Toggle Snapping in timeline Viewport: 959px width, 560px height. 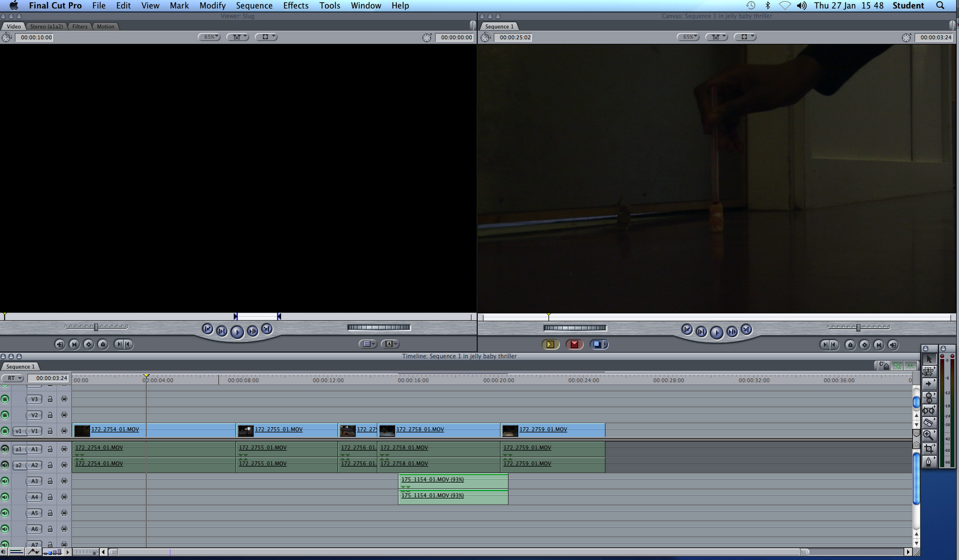tap(910, 365)
